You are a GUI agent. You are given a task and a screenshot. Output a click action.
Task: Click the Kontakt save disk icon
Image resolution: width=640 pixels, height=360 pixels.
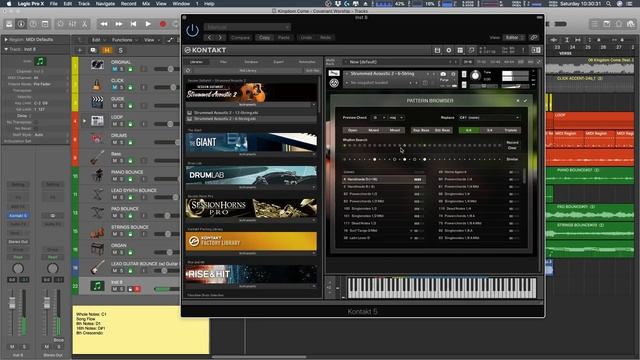(x=437, y=50)
